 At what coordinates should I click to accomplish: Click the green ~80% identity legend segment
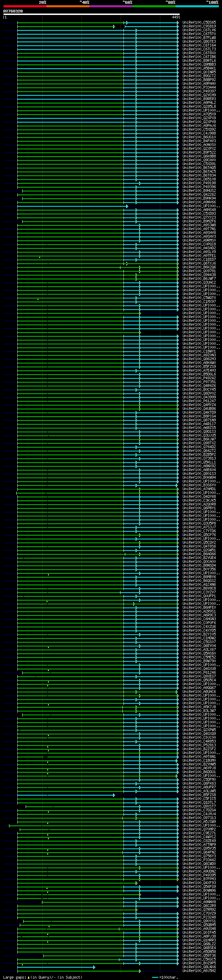point(154,6)
